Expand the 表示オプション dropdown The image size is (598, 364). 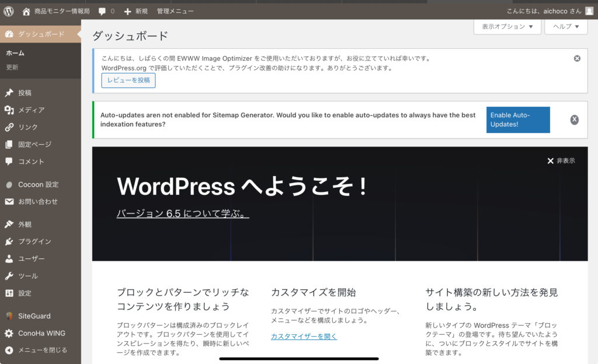click(x=507, y=27)
